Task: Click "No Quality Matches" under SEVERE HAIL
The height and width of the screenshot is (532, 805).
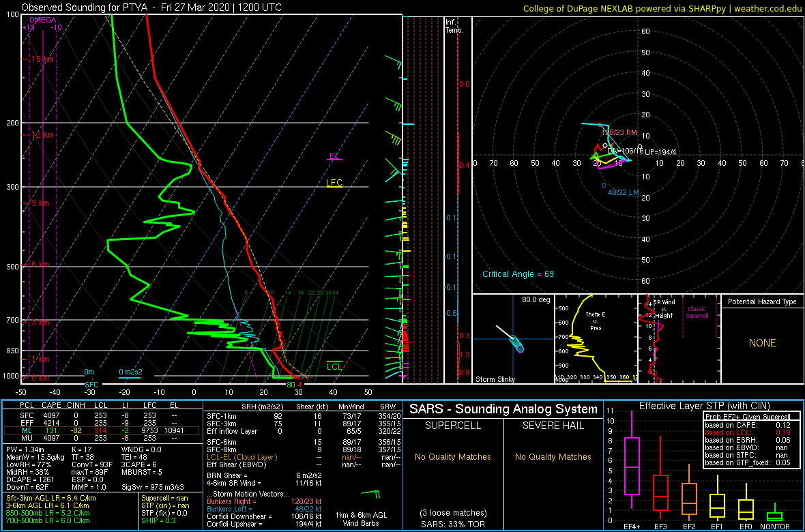Action: pyautogui.click(x=553, y=456)
